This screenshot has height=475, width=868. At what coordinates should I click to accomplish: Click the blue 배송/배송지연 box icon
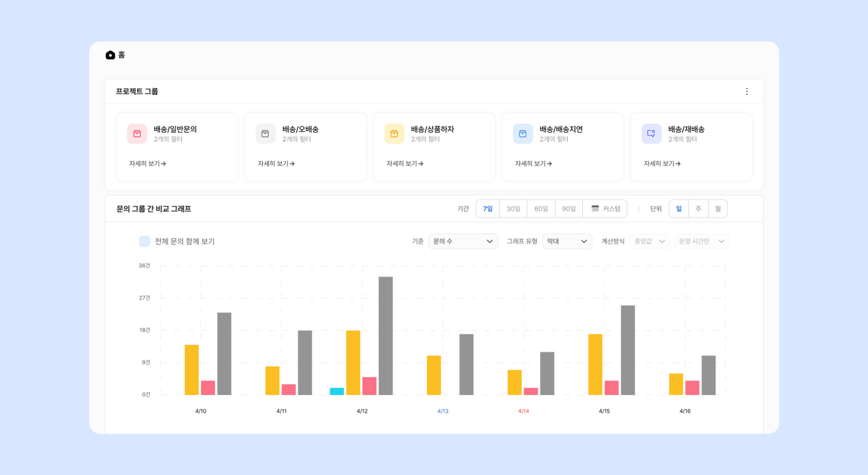tap(523, 134)
